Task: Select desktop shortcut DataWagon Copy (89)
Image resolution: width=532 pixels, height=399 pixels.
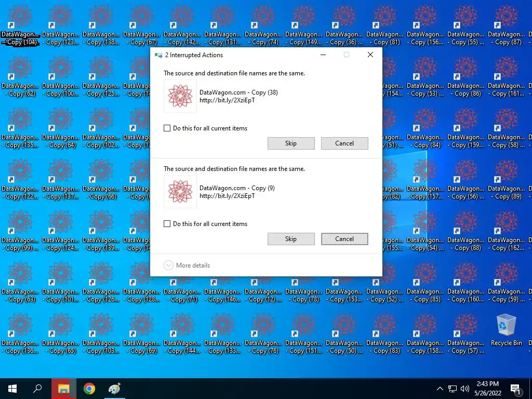Action: point(506,179)
